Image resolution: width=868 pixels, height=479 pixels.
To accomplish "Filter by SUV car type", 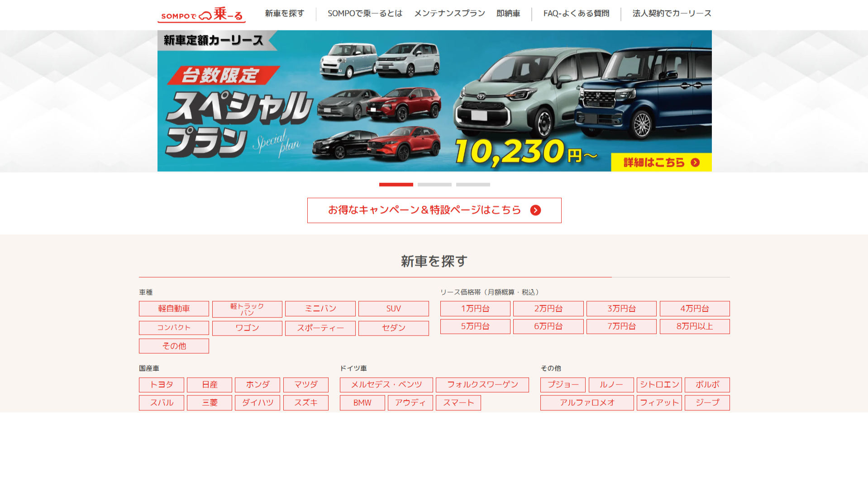I will [393, 309].
